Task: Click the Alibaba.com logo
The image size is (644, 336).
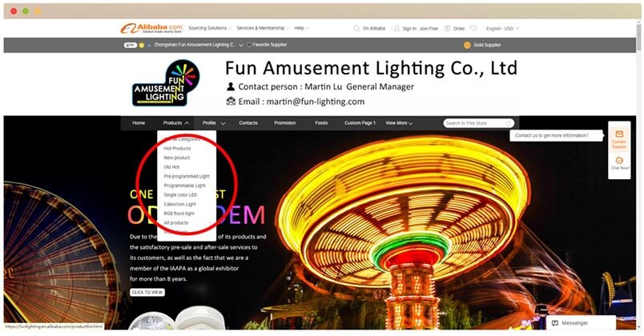Action: [151, 28]
